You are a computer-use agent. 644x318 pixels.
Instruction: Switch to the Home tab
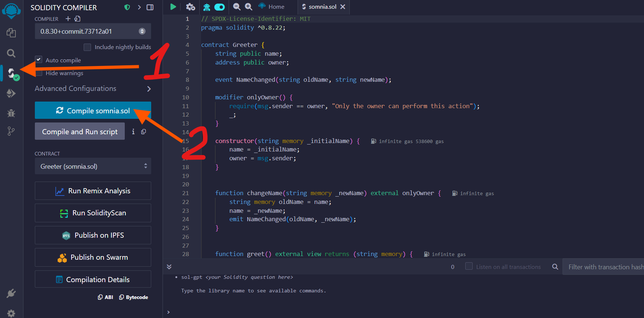(x=271, y=7)
